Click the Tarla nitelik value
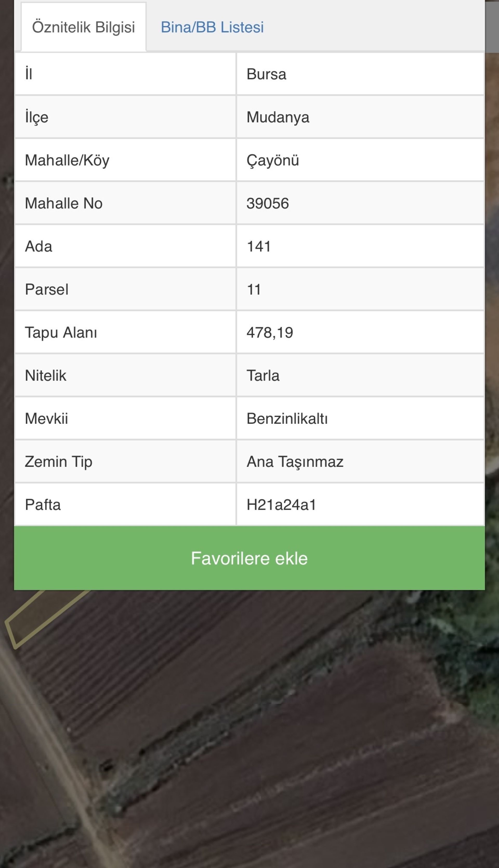Viewport: 499px width, 868px height. point(263,375)
